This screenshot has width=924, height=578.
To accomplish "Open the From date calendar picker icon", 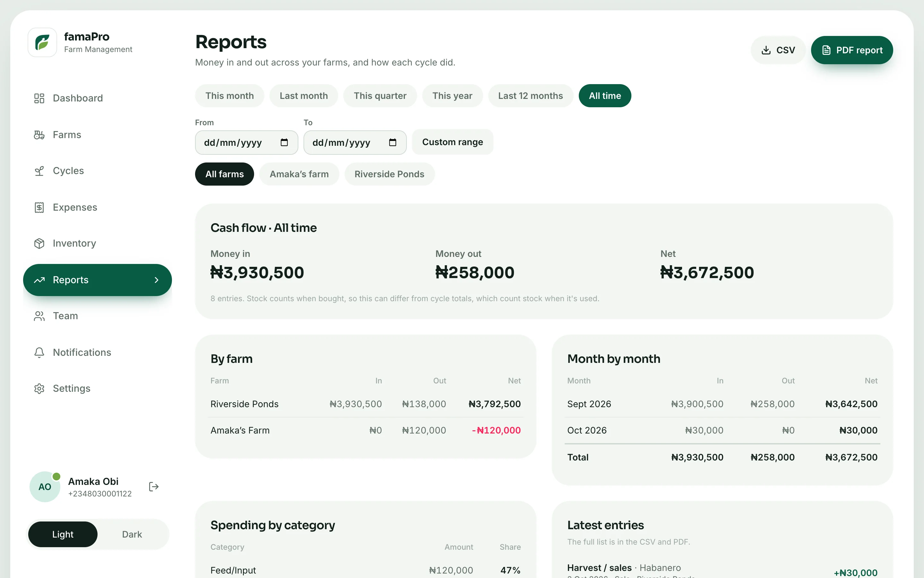I will pos(284,143).
